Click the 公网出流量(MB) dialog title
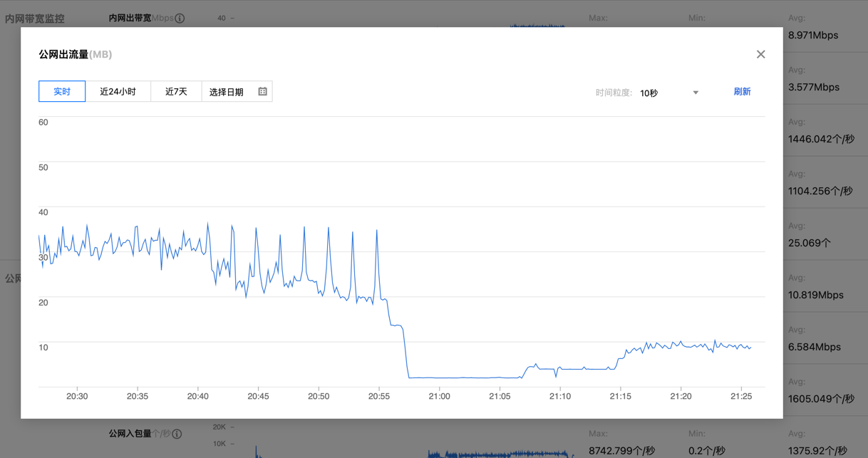This screenshot has height=458, width=868. click(75, 54)
